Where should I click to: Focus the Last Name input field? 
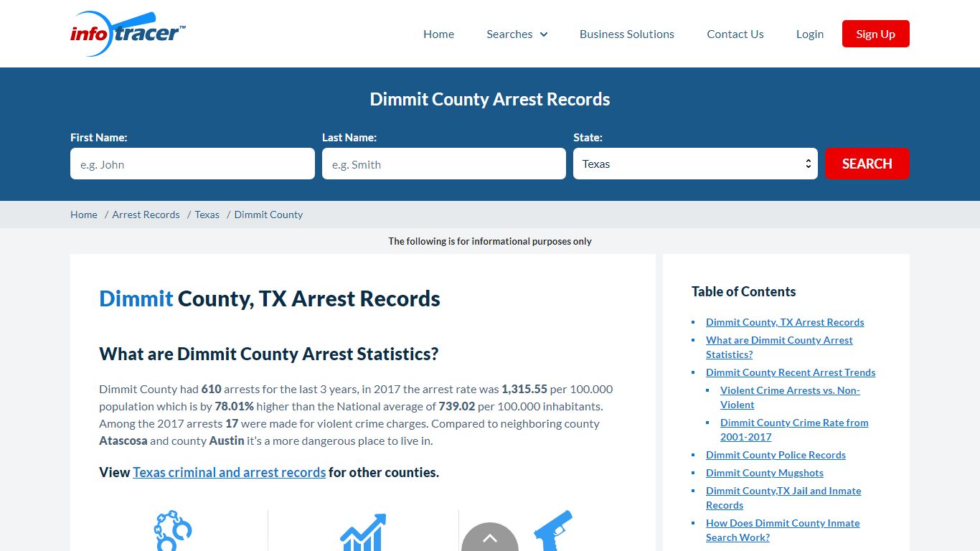(444, 164)
